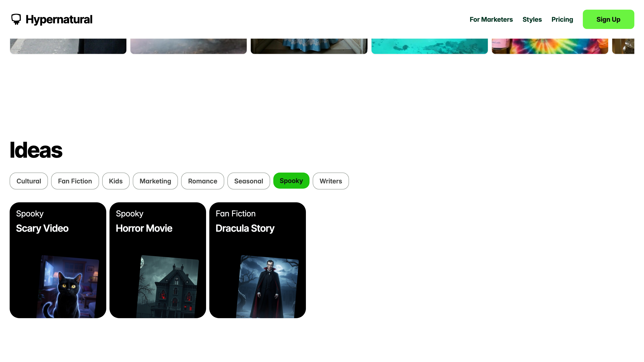
Task: Choose the Marketing ideas filter
Action: [155, 181]
